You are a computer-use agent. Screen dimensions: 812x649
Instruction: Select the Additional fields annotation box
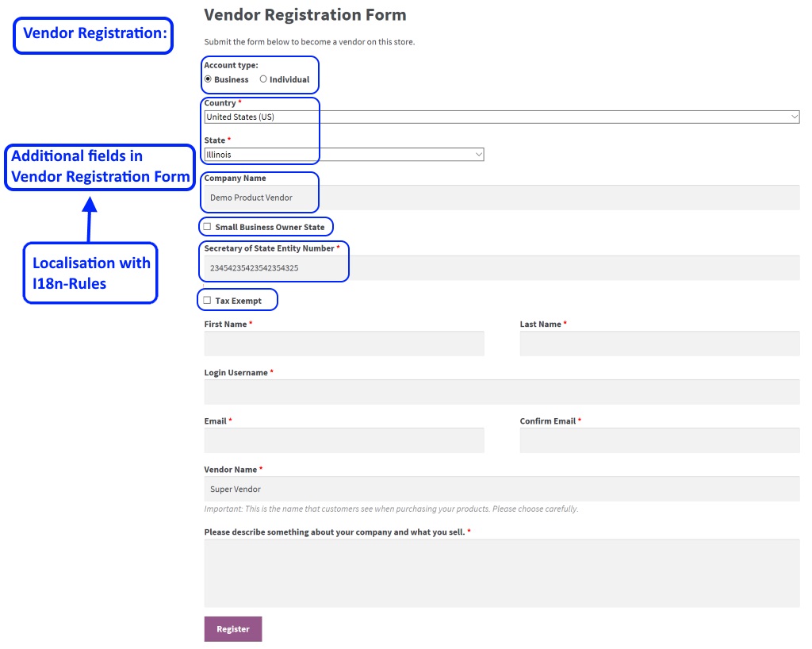(x=100, y=167)
